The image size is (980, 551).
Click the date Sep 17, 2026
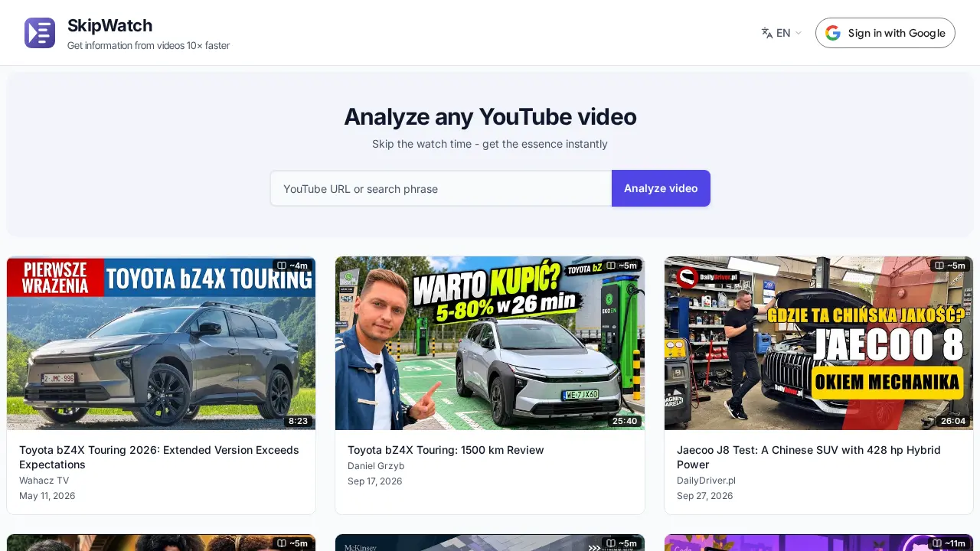tap(375, 481)
